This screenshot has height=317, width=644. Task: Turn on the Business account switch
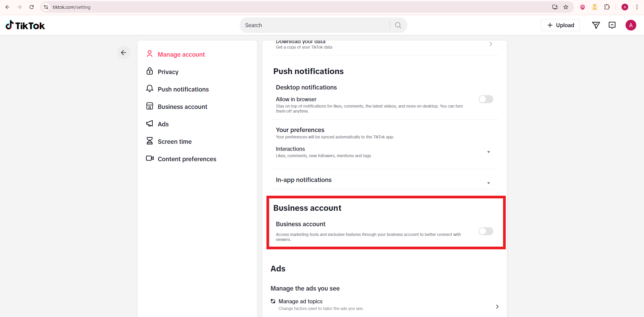pyautogui.click(x=486, y=231)
